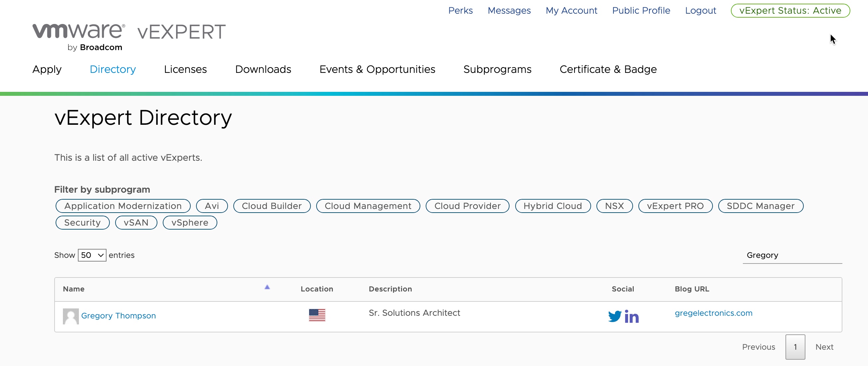
Task: Filter directory by Security subprogram
Action: tap(83, 223)
